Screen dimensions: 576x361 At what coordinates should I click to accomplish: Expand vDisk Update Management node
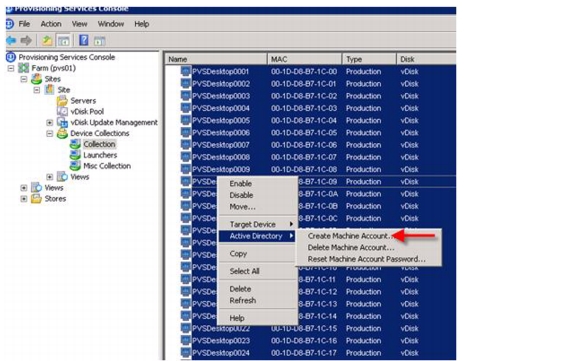point(50,122)
